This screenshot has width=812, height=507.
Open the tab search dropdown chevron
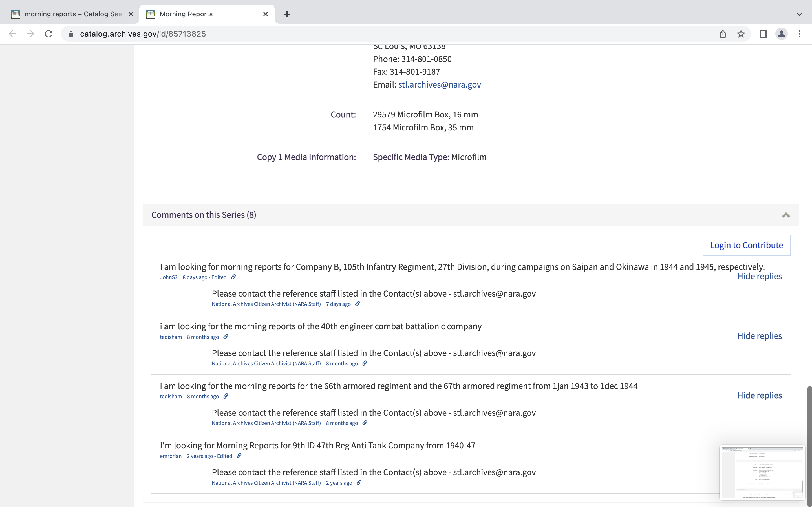point(799,14)
